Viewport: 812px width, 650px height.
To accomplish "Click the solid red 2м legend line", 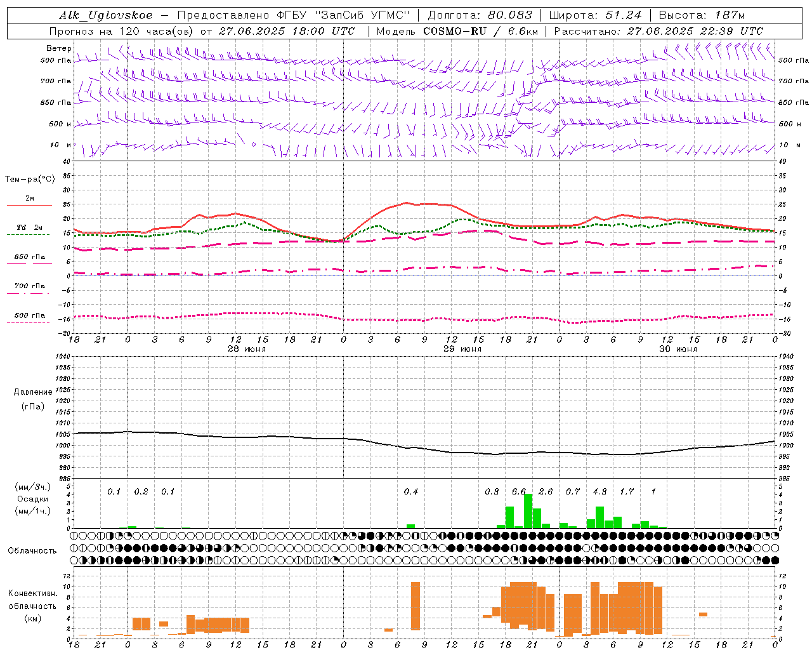I will [29, 206].
